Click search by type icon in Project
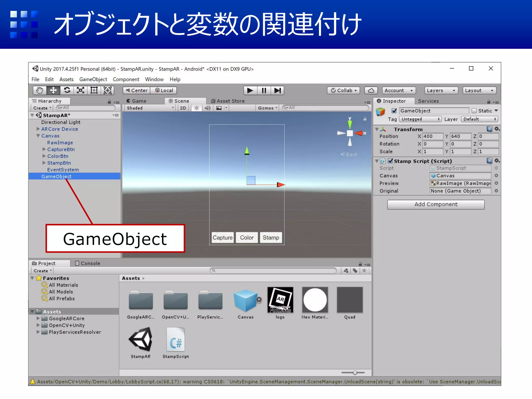 (346, 271)
